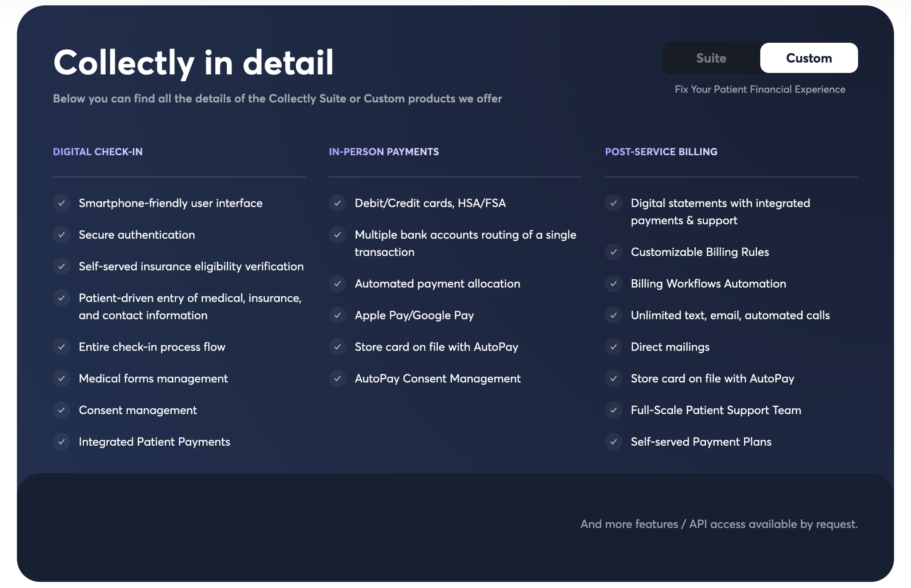Select the check icon next to Direct mailings
The width and height of the screenshot is (911, 588).
pos(614,347)
